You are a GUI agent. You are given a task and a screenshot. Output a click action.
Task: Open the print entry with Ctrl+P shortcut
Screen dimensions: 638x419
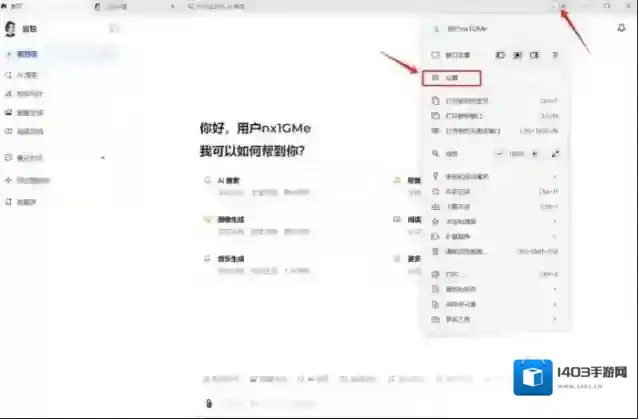494,274
